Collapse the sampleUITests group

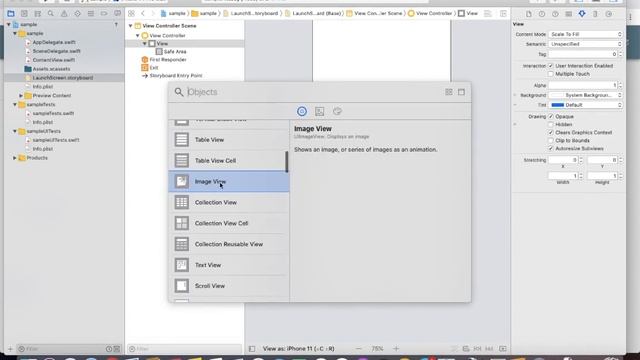coord(15,131)
